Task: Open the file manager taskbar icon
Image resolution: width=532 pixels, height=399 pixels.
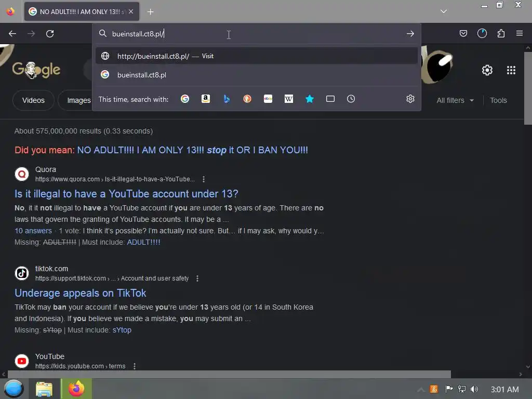Action: [x=44, y=389]
